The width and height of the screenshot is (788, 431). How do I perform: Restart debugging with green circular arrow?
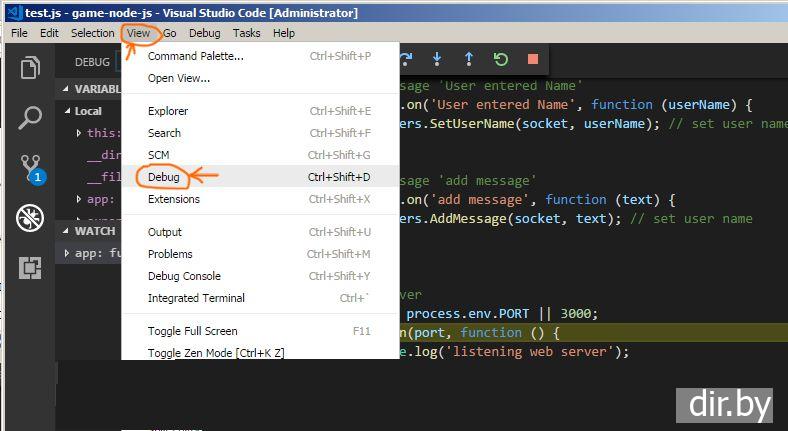click(501, 59)
